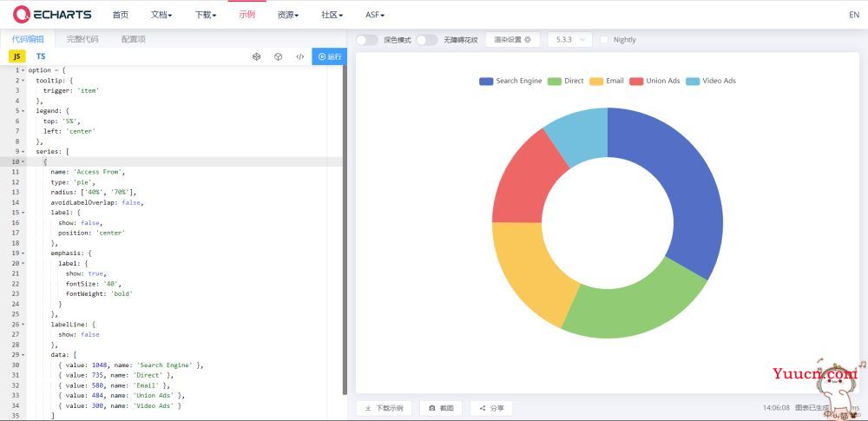Click the 14:06:08 timestamp status
The width and height of the screenshot is (868, 421).
tap(776, 408)
